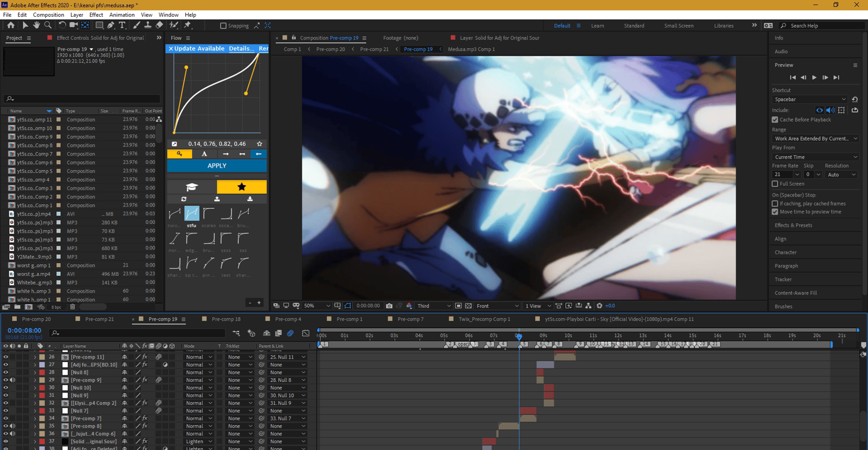Select the Rectangle shape tool
The image size is (868, 450).
coord(100,25)
